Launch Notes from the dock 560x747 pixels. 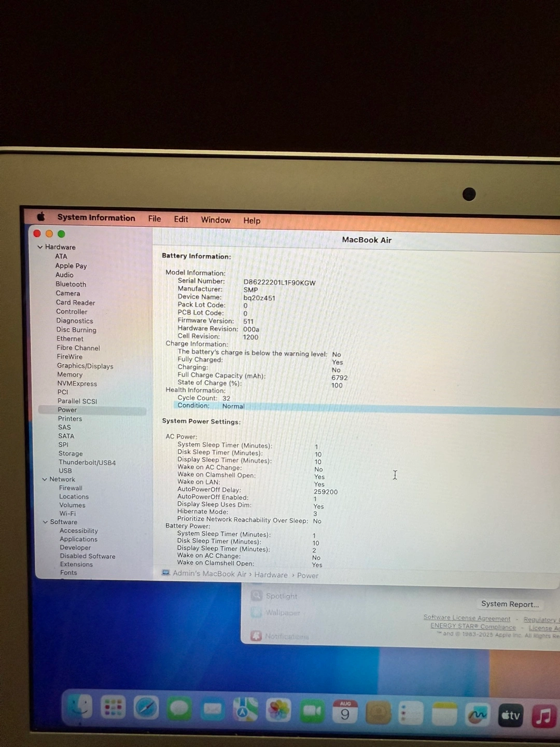pyautogui.click(x=444, y=715)
